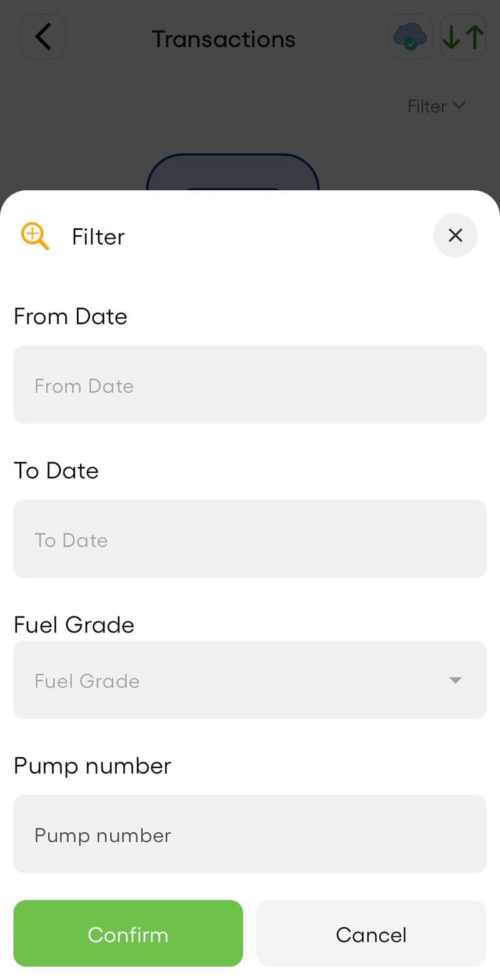Image resolution: width=500 pixels, height=980 pixels.
Task: Close the Filter sheet with X
Action: tap(456, 235)
